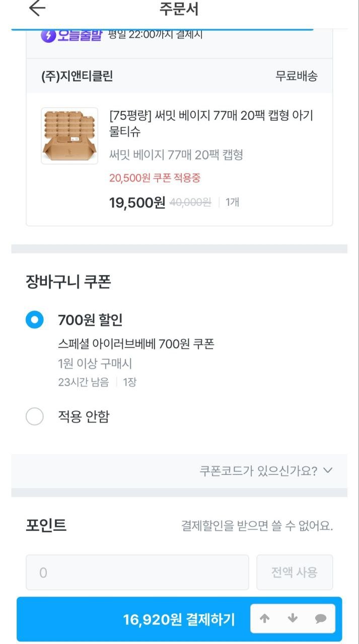Screen dimensions: 359x644
Task: Click the down arrow on floating toolbar
Action: (293, 619)
